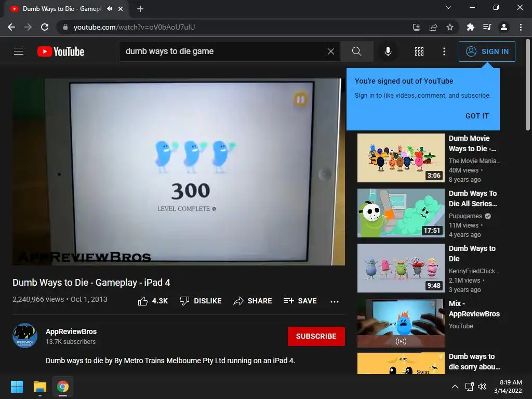Open a new browser tab
The height and width of the screenshot is (399, 532).
point(140,9)
